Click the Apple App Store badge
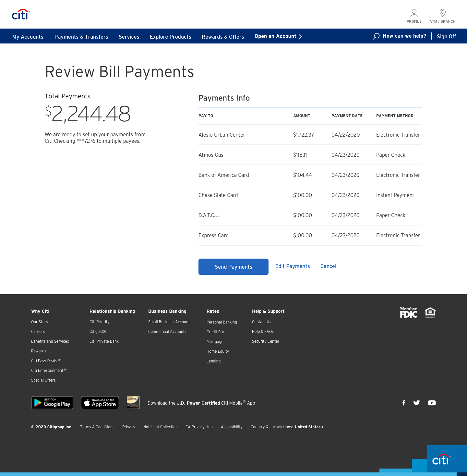 [100, 403]
